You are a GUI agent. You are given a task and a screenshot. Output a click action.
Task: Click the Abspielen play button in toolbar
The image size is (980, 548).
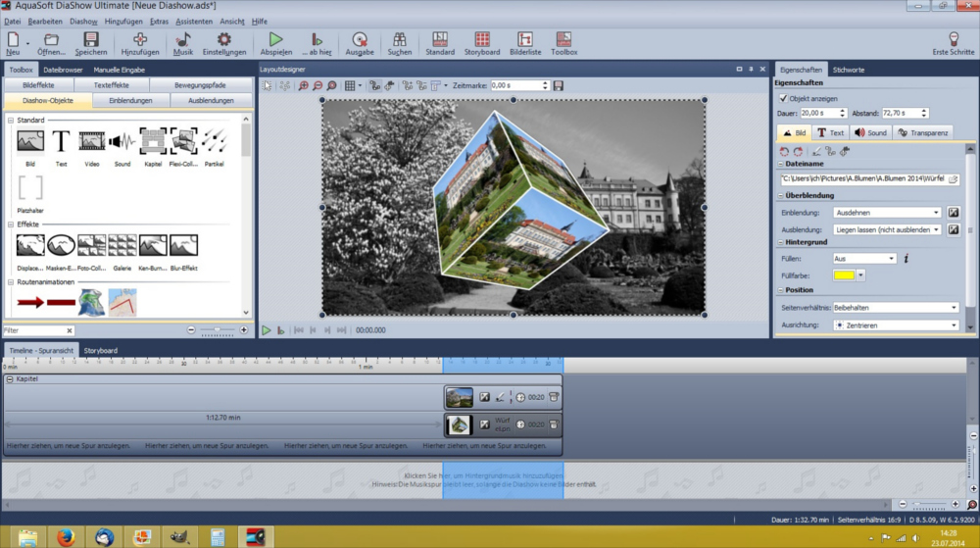(x=275, y=40)
